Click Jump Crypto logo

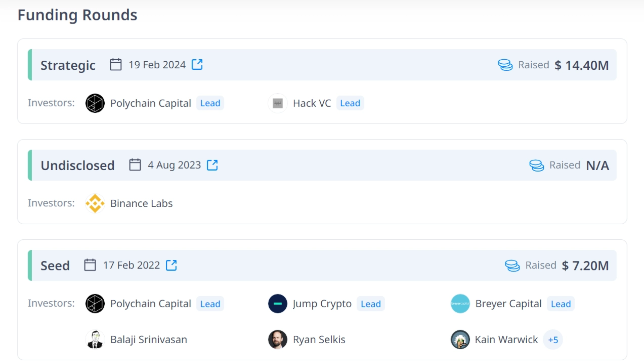(x=278, y=304)
